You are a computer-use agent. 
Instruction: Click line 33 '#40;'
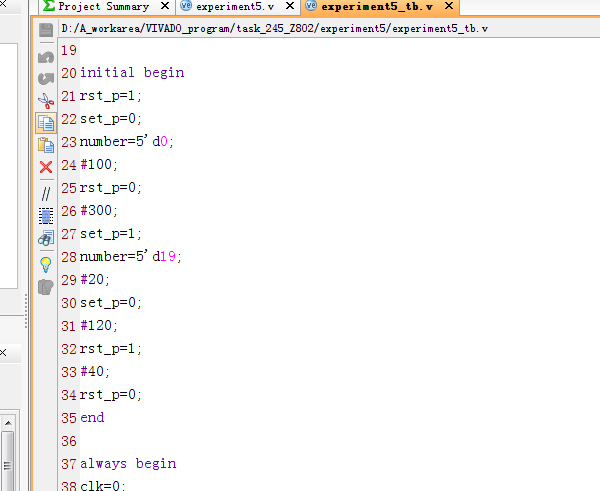pyautogui.click(x=95, y=371)
